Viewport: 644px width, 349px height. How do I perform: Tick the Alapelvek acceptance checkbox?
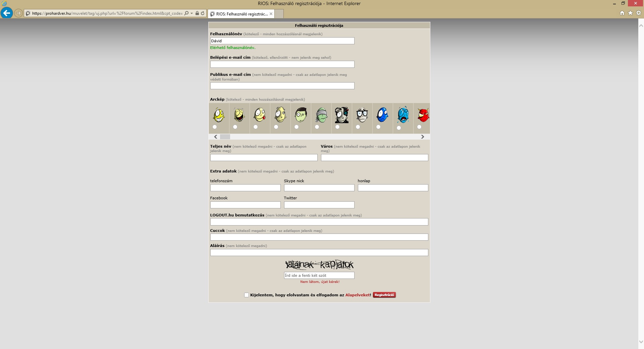click(x=247, y=295)
